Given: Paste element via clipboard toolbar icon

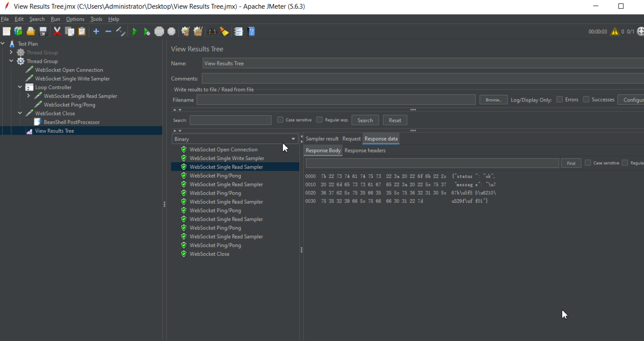Looking at the screenshot, I should click(x=82, y=31).
